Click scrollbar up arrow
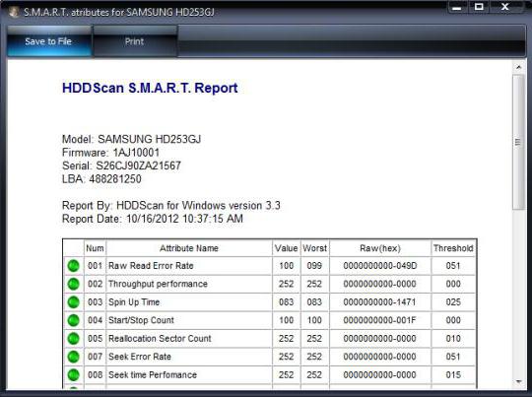 pos(518,67)
